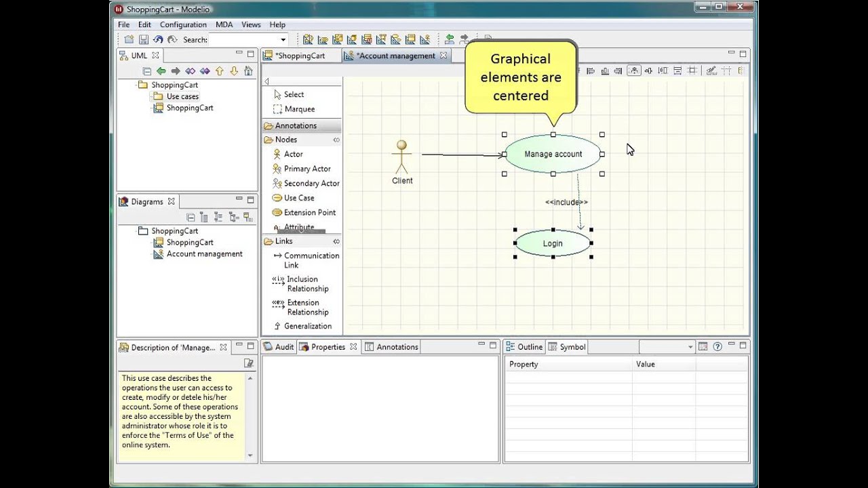Viewport: 868px width, 488px height.
Task: Click the Value column header
Action: click(x=664, y=364)
